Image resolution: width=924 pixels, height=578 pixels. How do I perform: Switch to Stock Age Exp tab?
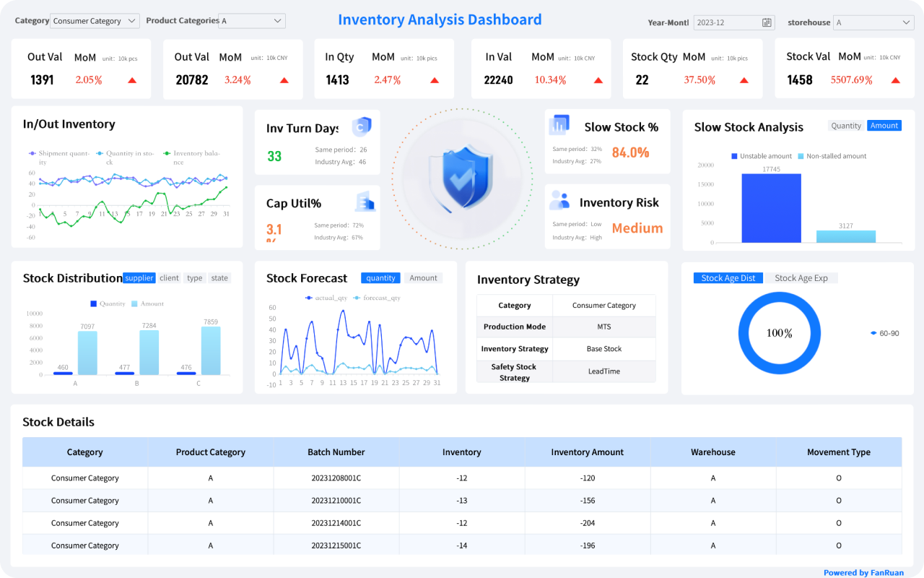pyautogui.click(x=801, y=278)
